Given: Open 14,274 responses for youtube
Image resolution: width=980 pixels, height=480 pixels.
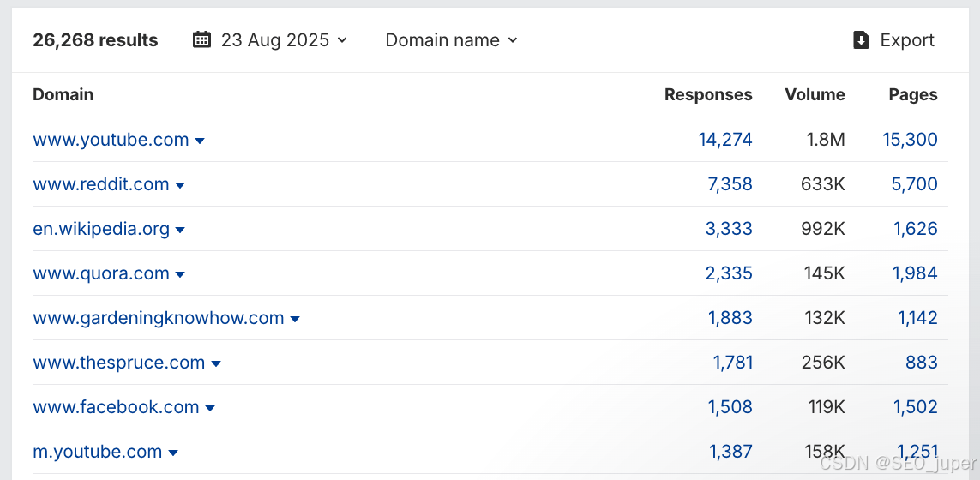Looking at the screenshot, I should click(x=725, y=140).
